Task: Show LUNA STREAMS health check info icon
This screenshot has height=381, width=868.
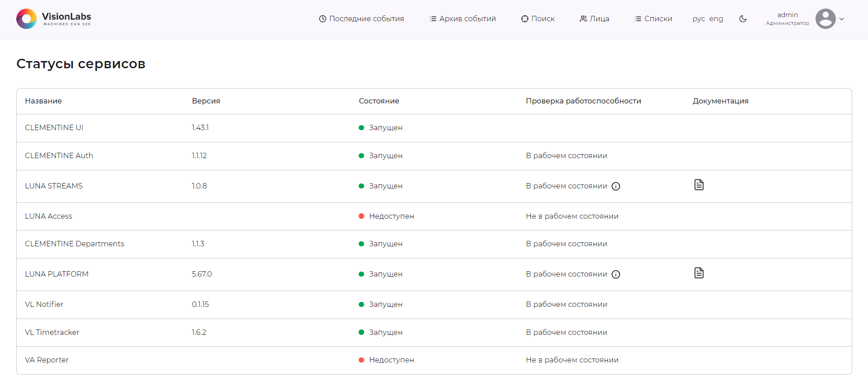Action: pyautogui.click(x=616, y=186)
